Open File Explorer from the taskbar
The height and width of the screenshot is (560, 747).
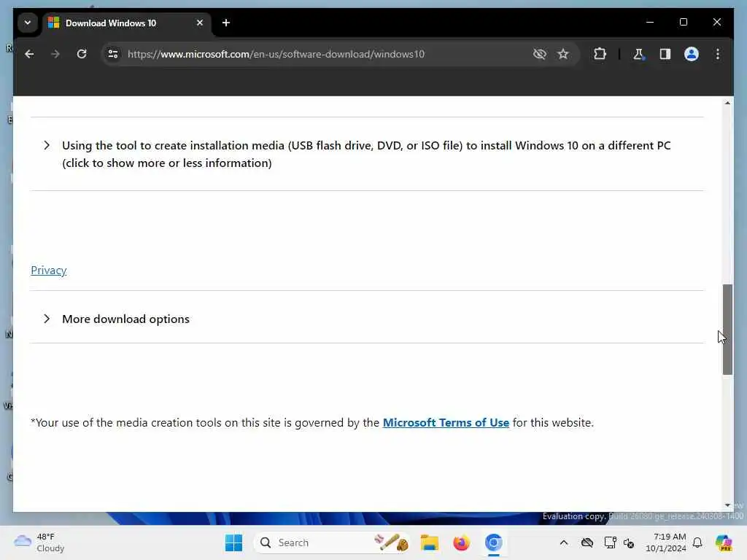click(x=429, y=542)
